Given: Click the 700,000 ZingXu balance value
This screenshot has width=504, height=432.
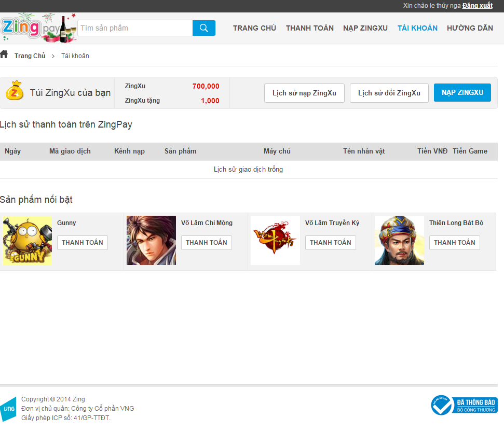Looking at the screenshot, I should (206, 86).
